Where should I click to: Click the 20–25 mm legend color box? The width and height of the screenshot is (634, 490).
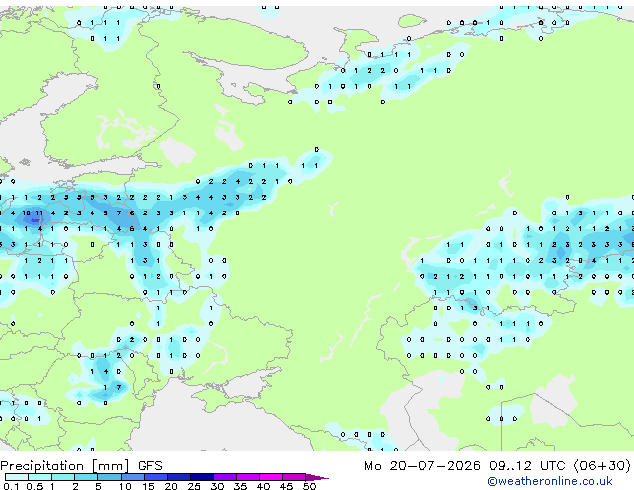[x=179, y=477]
